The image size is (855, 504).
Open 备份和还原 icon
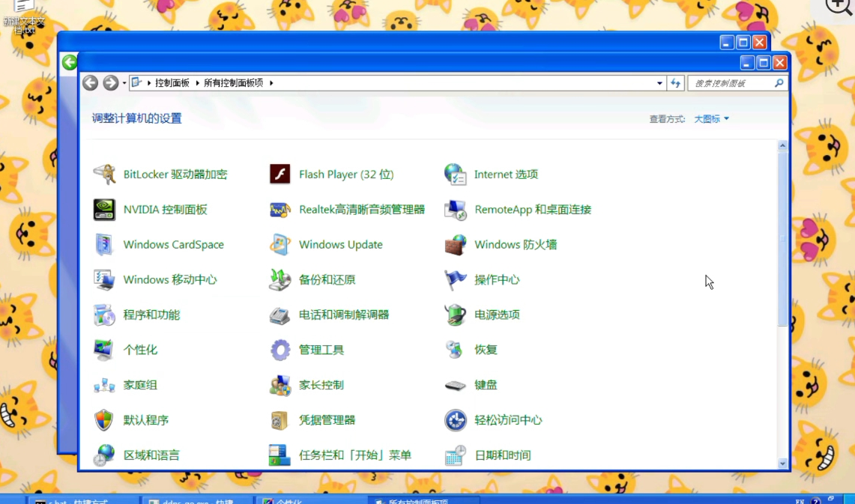pyautogui.click(x=280, y=279)
